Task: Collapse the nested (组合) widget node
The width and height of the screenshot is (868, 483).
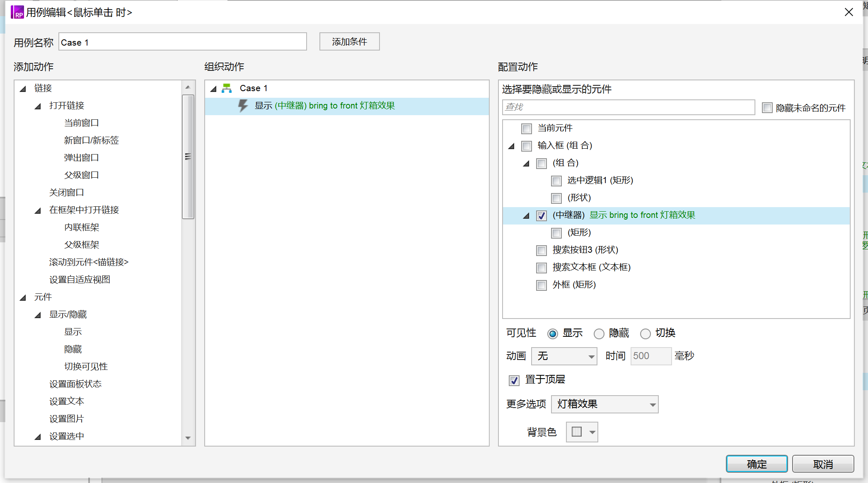Action: click(x=527, y=163)
